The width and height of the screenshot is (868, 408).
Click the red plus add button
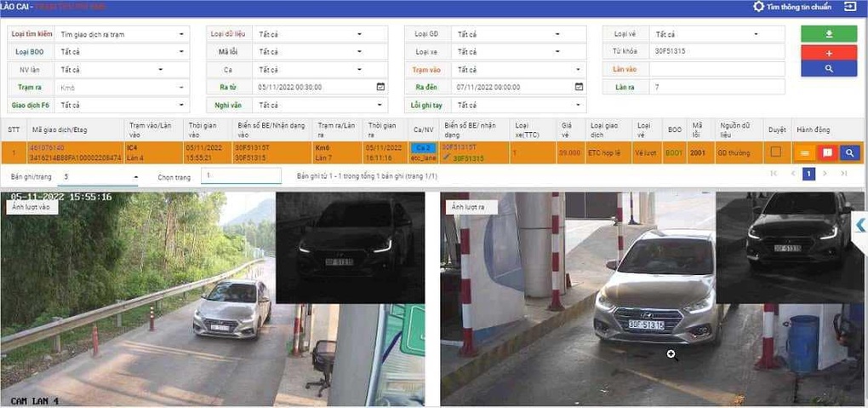[829, 53]
